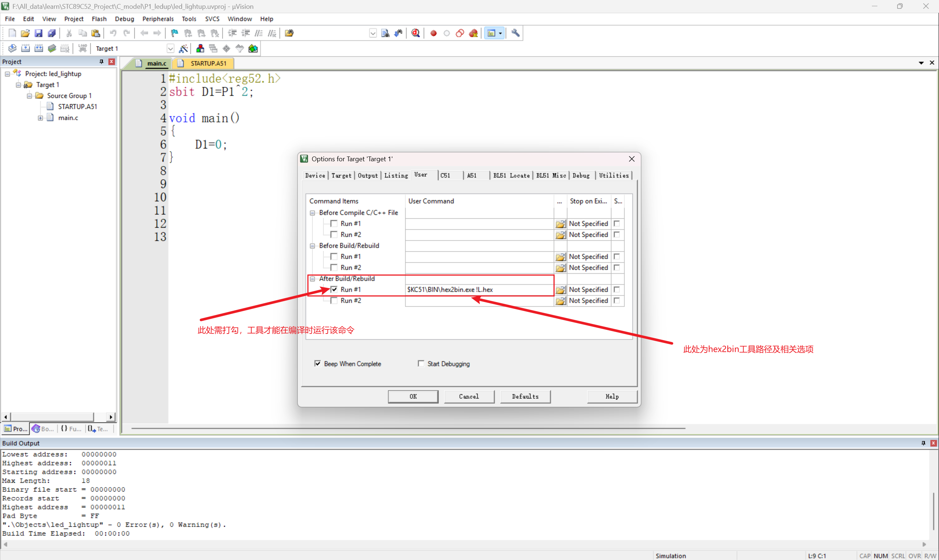Open the Target 1 dropdown in toolbar
The width and height of the screenshot is (939, 560).
point(170,49)
